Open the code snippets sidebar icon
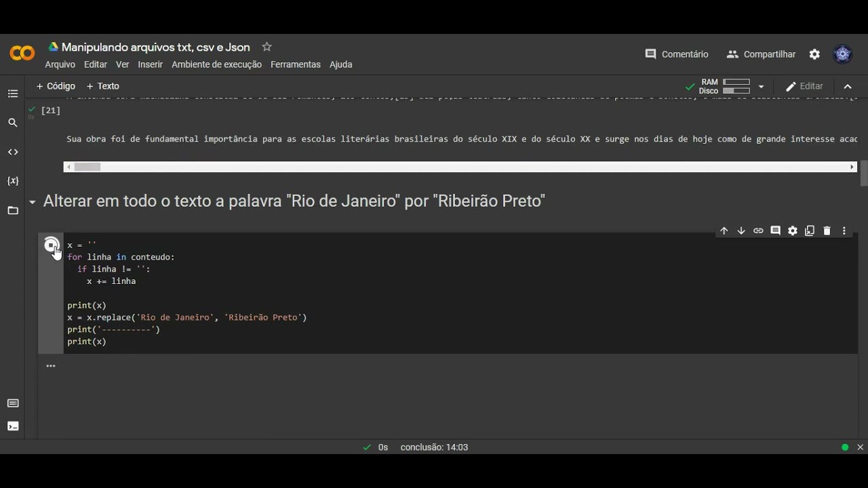 point(13,152)
